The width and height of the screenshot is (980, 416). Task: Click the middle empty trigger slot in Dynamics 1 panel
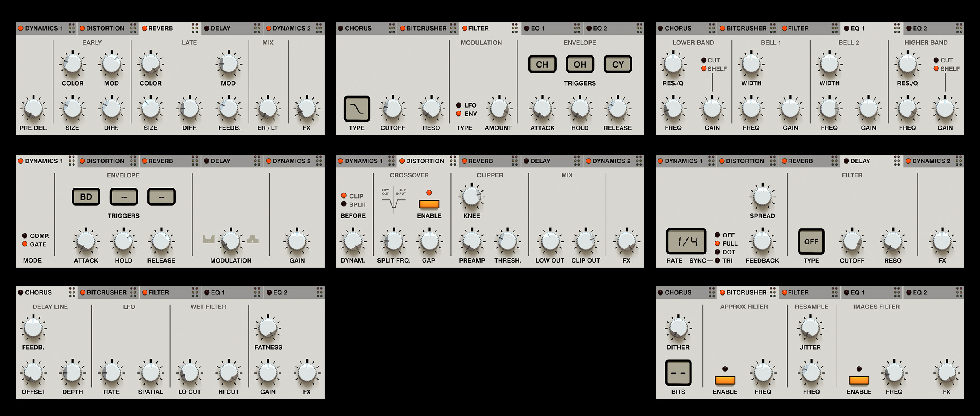(x=123, y=197)
